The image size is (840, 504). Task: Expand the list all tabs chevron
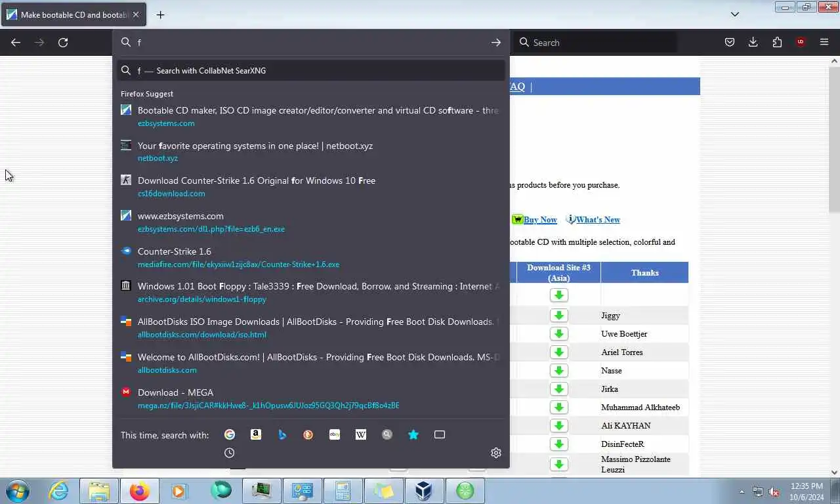coord(735,14)
